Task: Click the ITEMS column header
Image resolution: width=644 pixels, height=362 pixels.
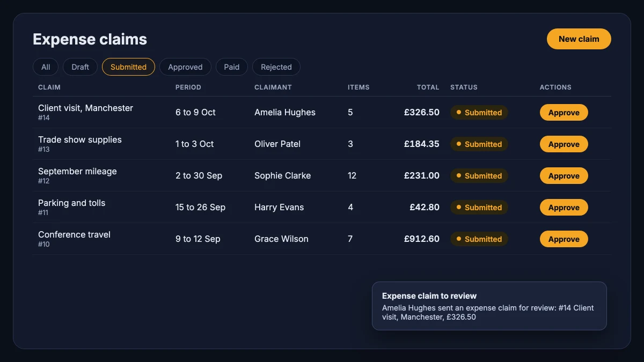Action: pos(358,87)
